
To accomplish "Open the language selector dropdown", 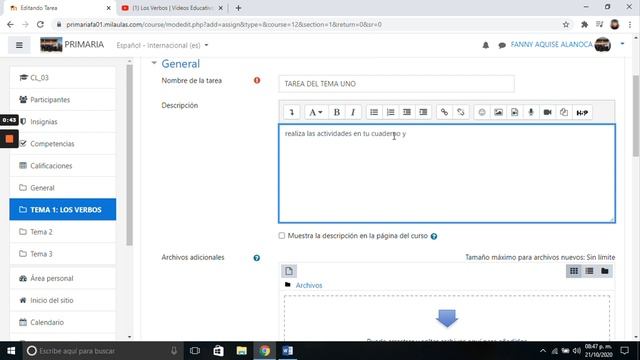I will pyautogui.click(x=162, y=45).
